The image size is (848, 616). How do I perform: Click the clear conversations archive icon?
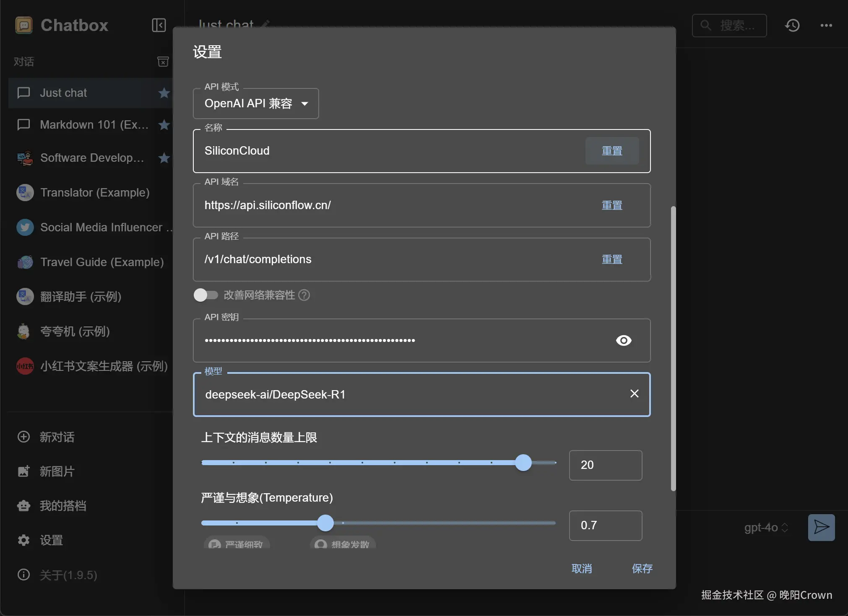coord(163,62)
